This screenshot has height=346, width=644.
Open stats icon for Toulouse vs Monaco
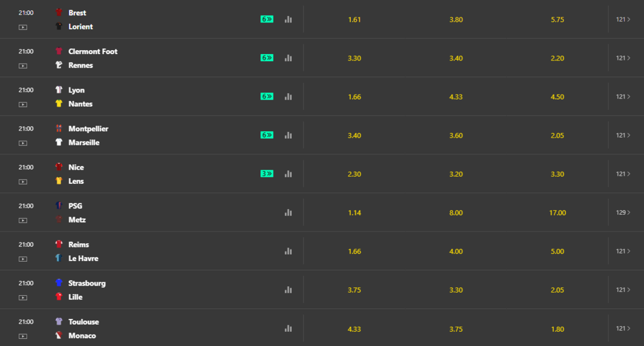pyautogui.click(x=289, y=329)
